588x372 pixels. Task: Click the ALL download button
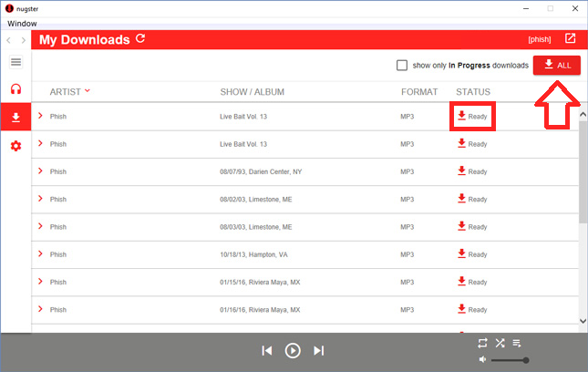tap(557, 66)
